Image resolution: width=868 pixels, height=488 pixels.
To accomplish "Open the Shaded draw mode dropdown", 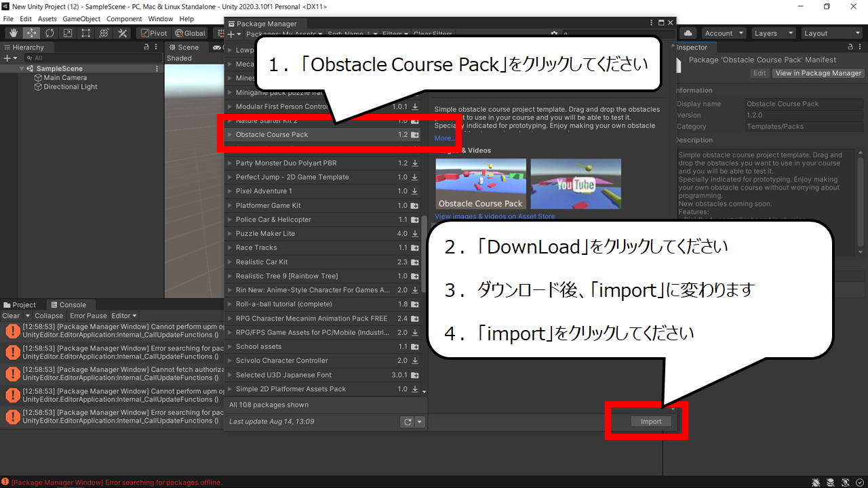I will (x=180, y=58).
